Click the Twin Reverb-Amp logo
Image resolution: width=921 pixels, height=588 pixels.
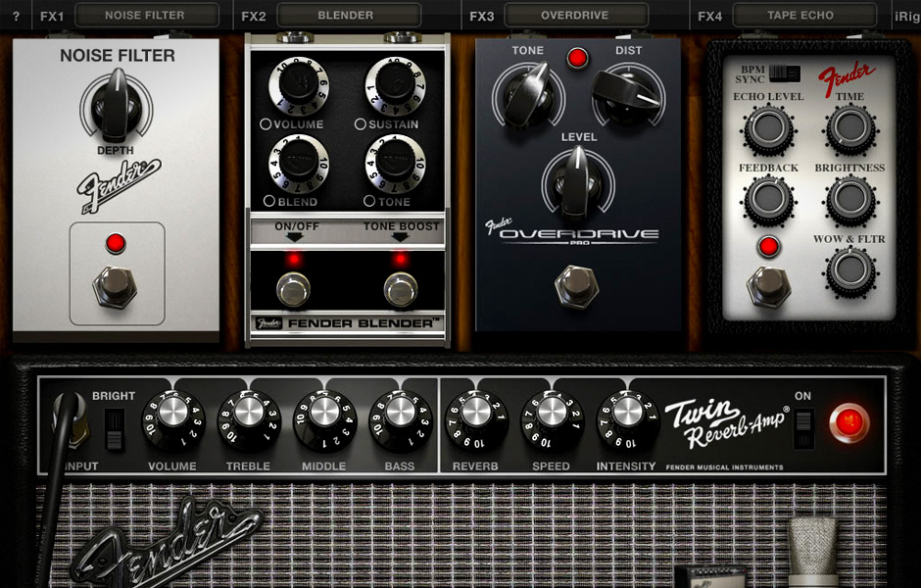pyautogui.click(x=727, y=422)
